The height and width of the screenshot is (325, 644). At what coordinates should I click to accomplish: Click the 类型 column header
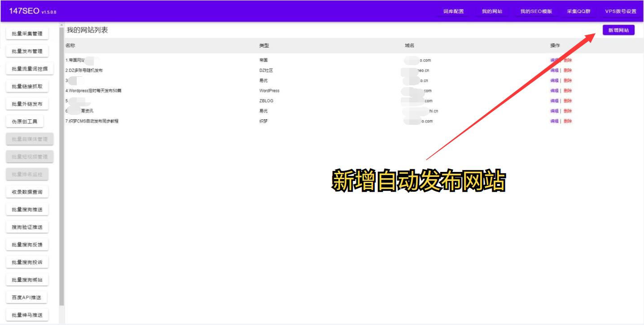264,45
